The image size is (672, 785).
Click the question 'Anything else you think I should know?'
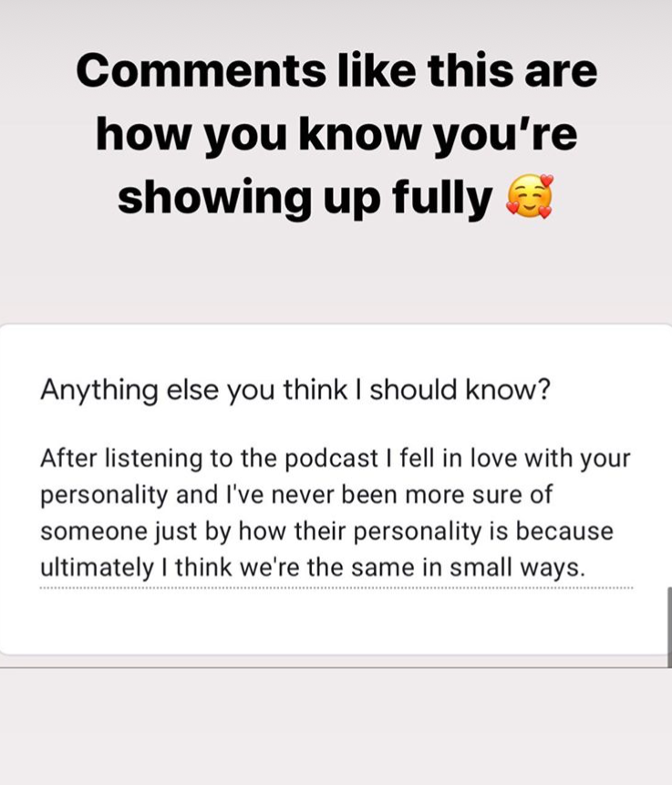tap(295, 390)
